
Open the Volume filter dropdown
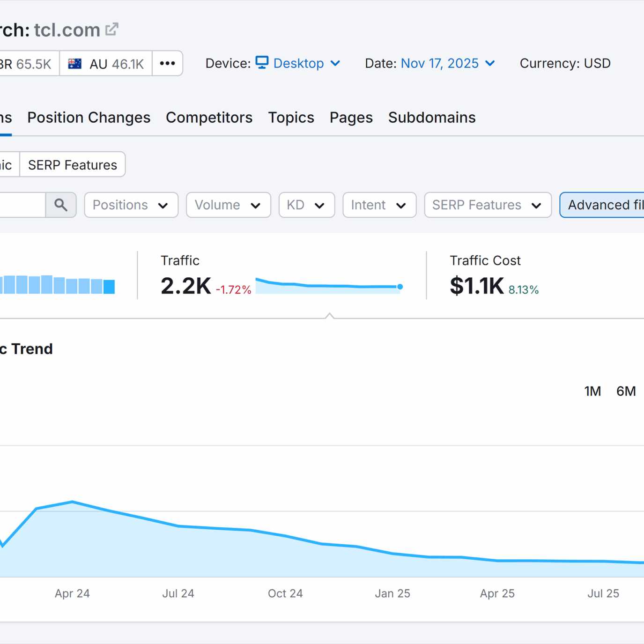(228, 205)
